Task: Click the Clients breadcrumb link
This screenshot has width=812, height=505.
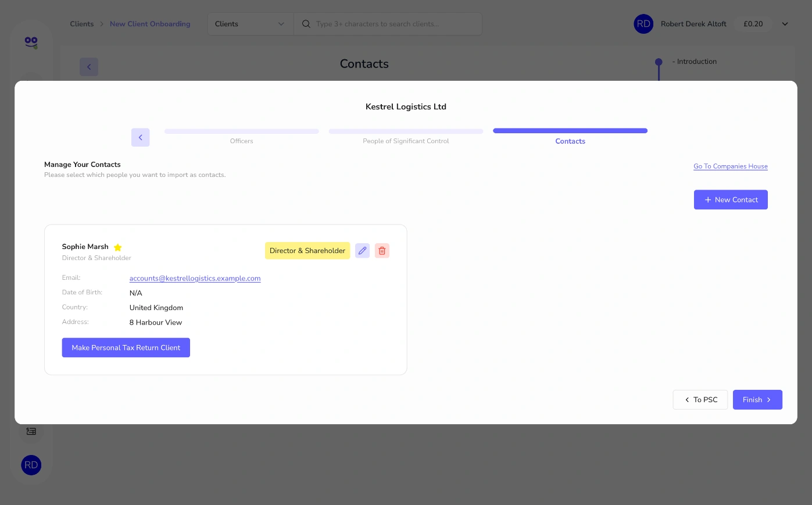Action: [82, 24]
